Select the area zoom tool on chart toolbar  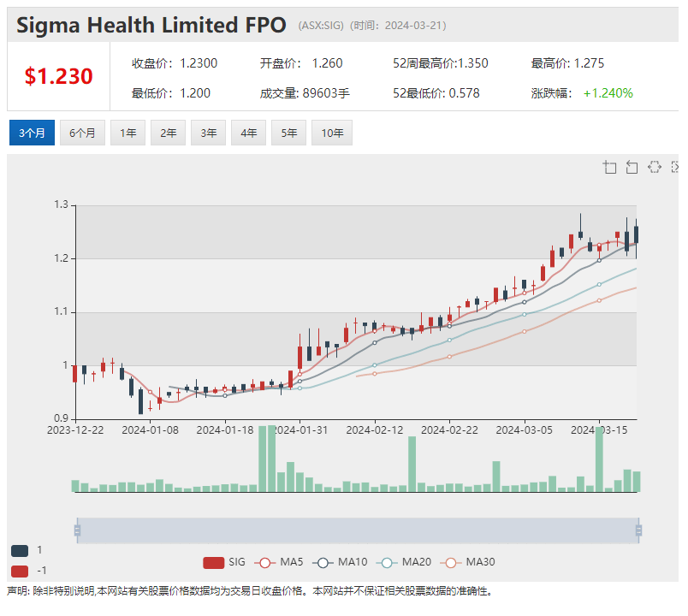(x=610, y=169)
